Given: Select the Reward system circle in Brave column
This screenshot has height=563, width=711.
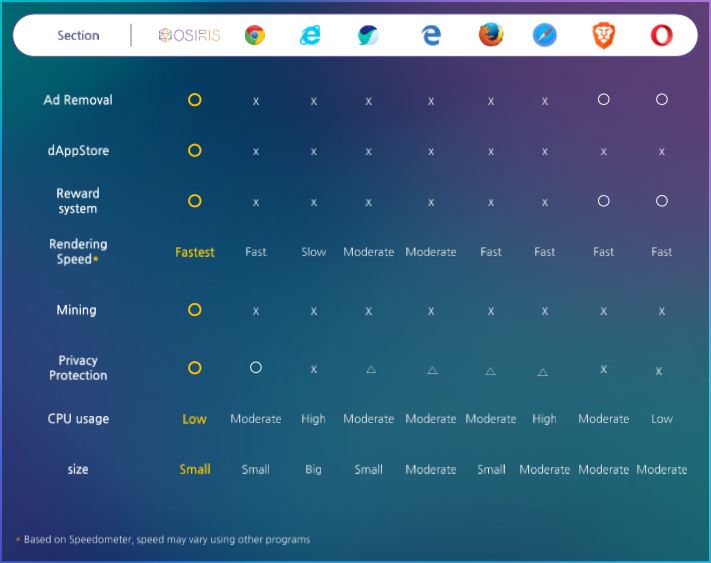Looking at the screenshot, I should (x=604, y=201).
